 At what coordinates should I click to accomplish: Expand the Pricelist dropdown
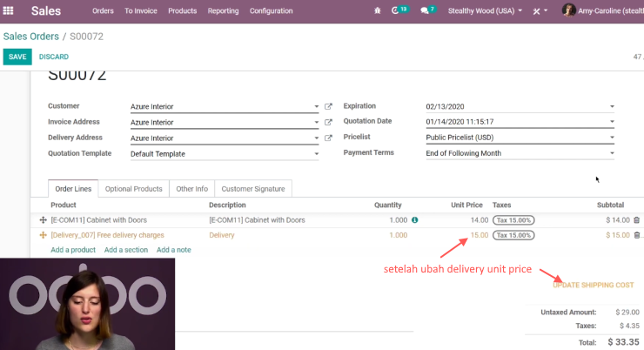[x=612, y=138]
